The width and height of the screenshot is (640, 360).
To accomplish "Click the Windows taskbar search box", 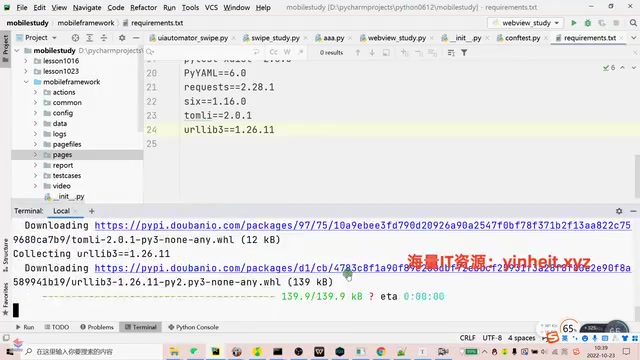I will pos(92,351).
